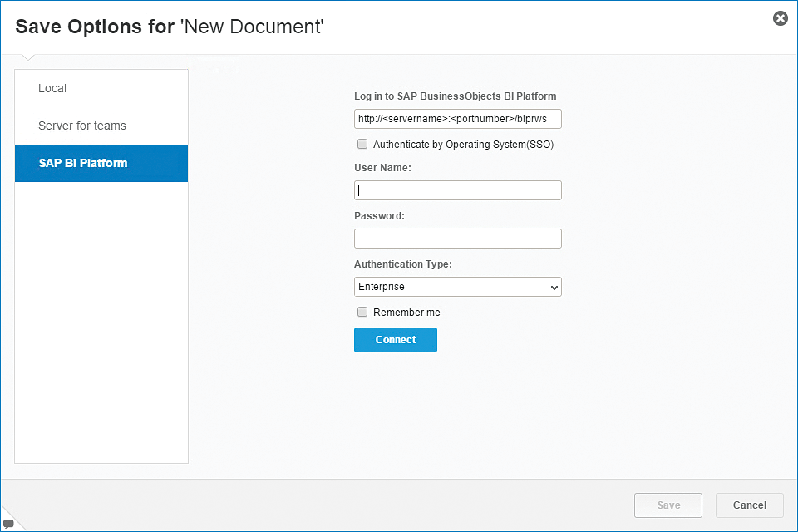Click the 'Authentication Type:' label
The image size is (798, 532).
403,264
